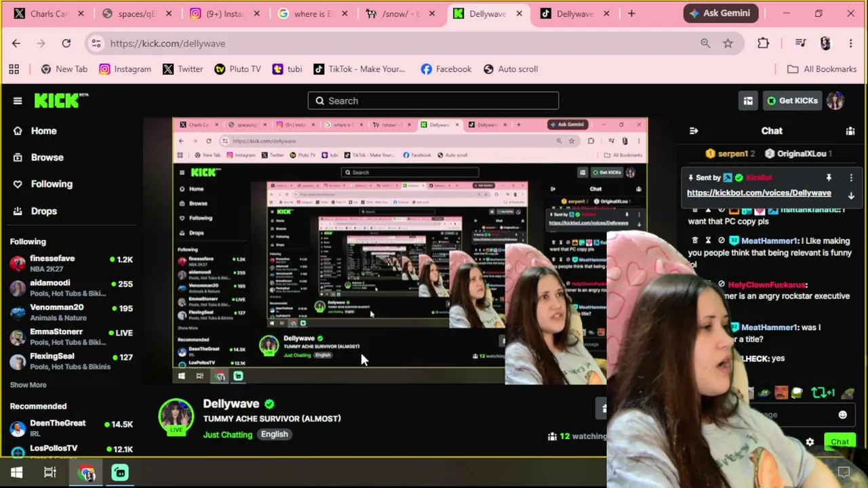Open Drops in the sidebar

tap(43, 211)
